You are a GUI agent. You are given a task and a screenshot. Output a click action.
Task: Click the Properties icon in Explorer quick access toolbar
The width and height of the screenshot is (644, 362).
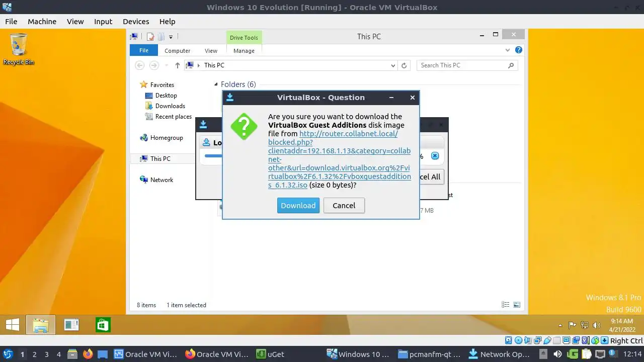(150, 36)
